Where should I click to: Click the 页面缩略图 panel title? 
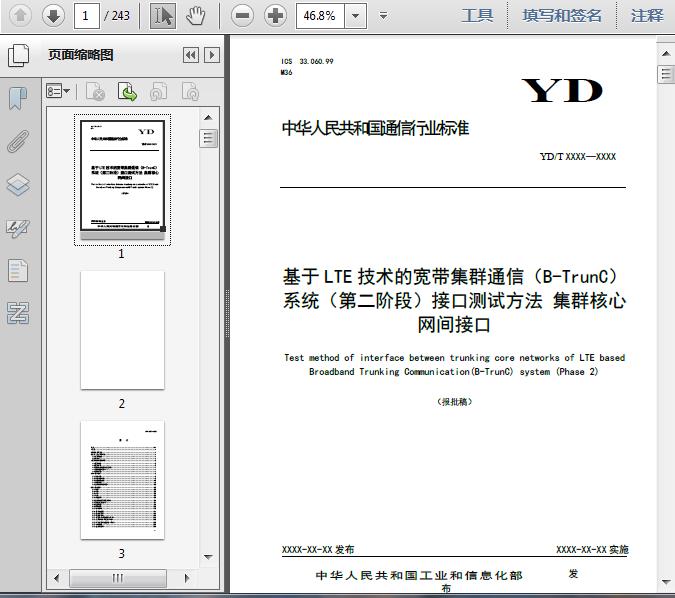pyautogui.click(x=81, y=55)
